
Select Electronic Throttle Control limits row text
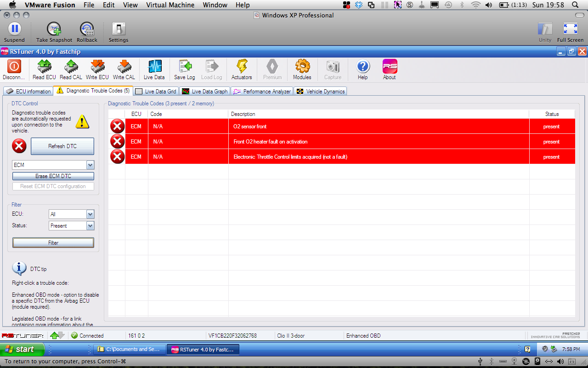(290, 157)
